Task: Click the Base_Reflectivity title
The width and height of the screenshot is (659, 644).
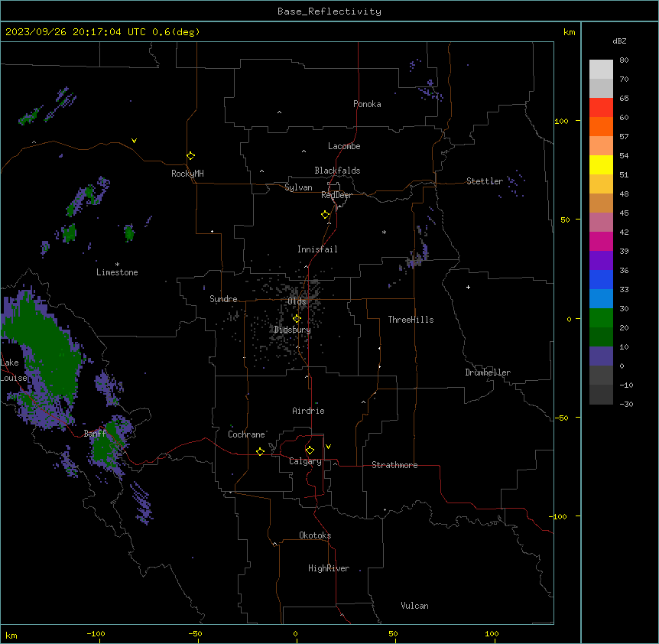Action: tap(329, 11)
